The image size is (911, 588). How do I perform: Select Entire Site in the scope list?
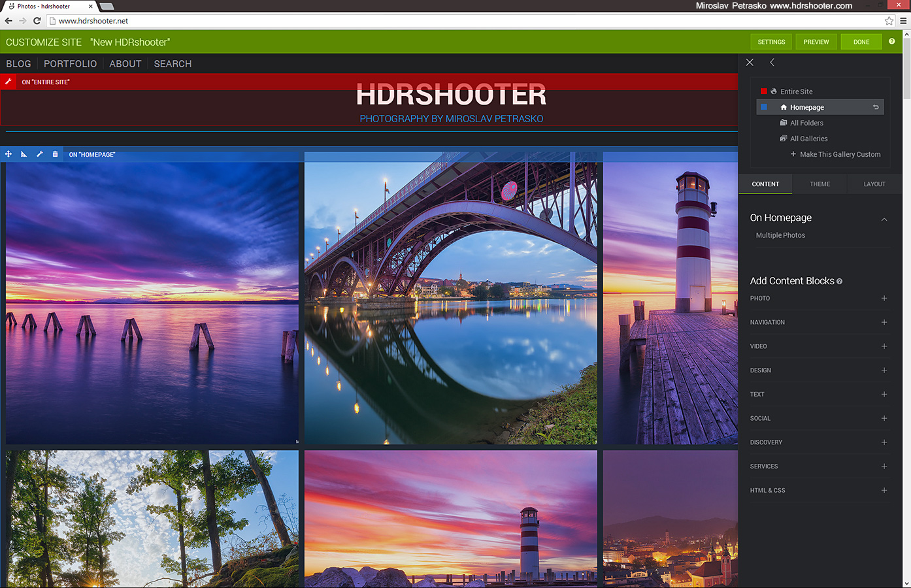(x=796, y=91)
